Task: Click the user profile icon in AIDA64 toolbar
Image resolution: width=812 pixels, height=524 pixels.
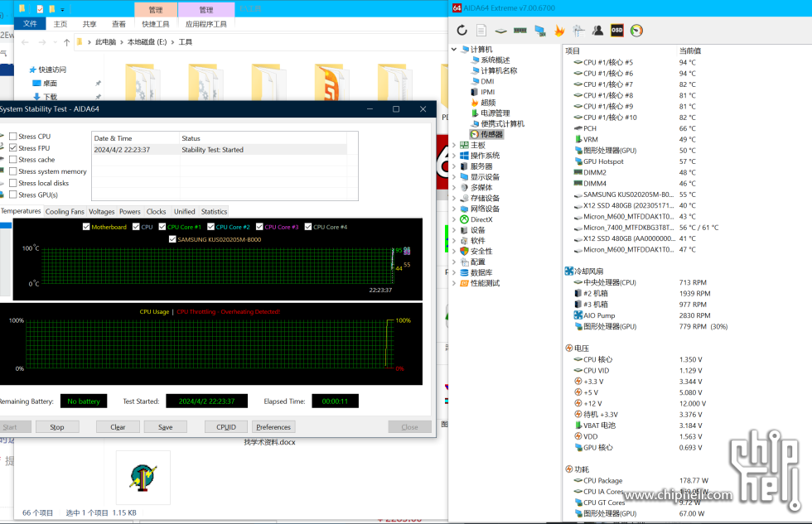Action: click(x=597, y=31)
